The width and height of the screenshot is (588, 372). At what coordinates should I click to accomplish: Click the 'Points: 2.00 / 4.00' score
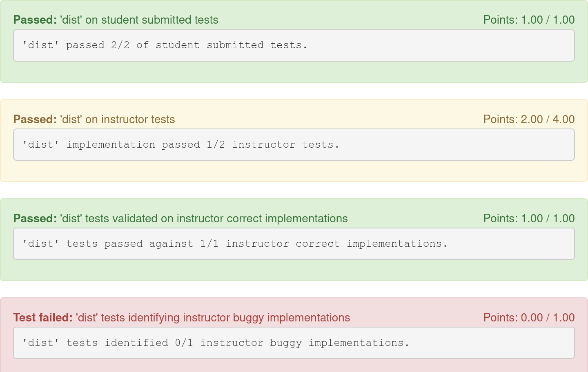point(529,120)
